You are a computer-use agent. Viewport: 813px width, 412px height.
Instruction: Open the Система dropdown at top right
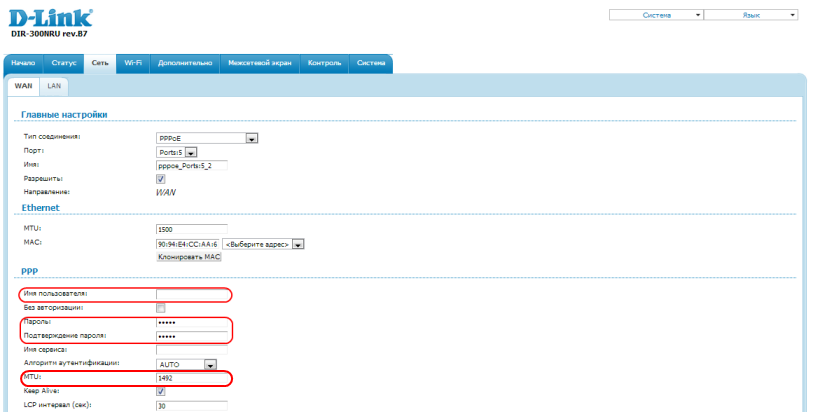point(655,16)
